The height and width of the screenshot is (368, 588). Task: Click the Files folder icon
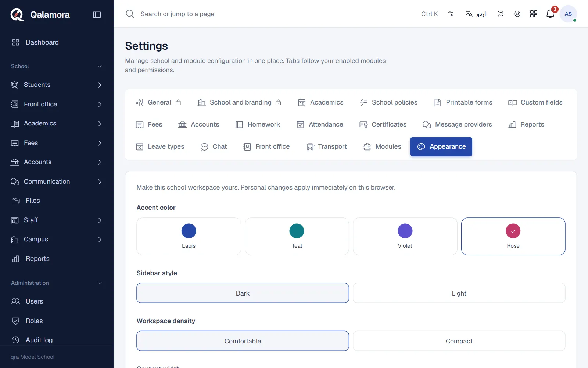pos(15,201)
